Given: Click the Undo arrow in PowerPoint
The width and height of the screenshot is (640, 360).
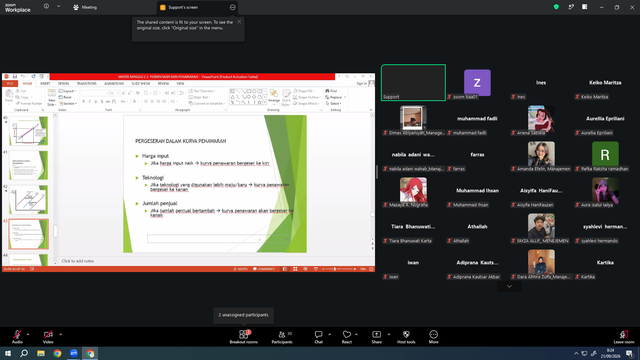Looking at the screenshot, I should [23, 76].
